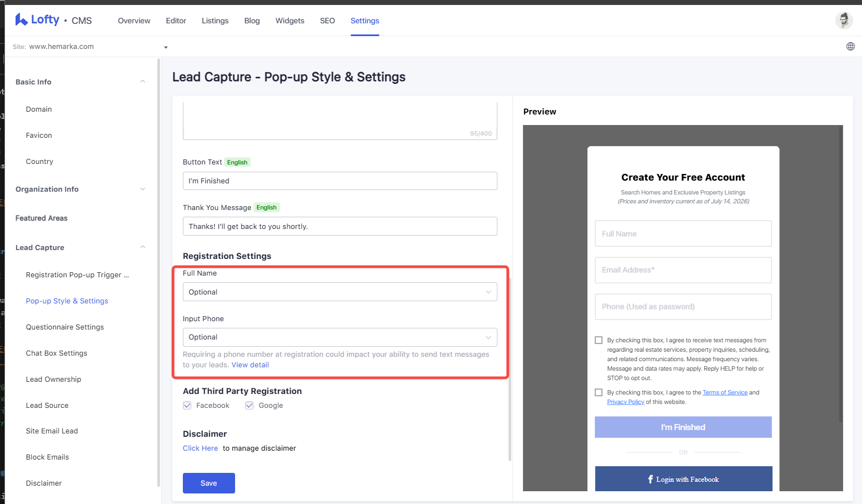Click the description textarea with 95/400 counter

(x=340, y=121)
